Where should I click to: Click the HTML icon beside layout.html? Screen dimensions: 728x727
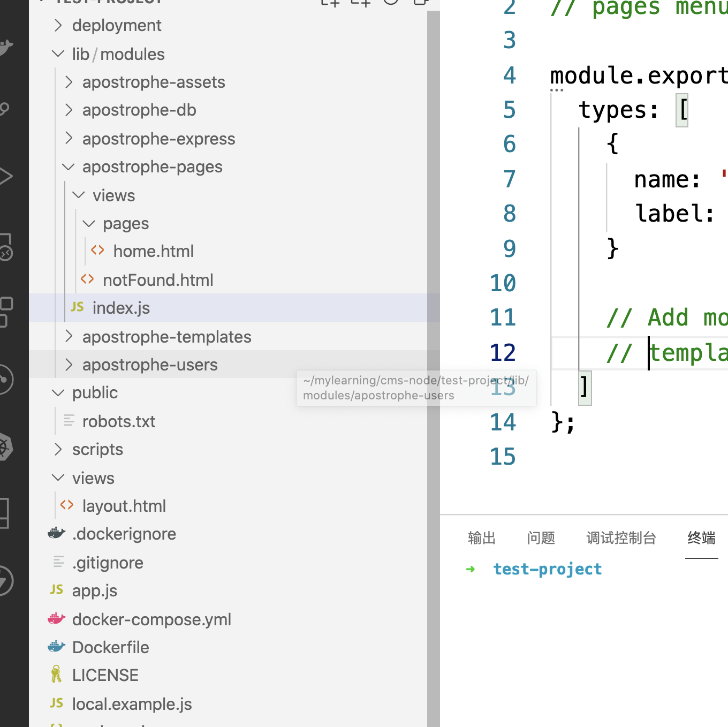click(x=67, y=505)
